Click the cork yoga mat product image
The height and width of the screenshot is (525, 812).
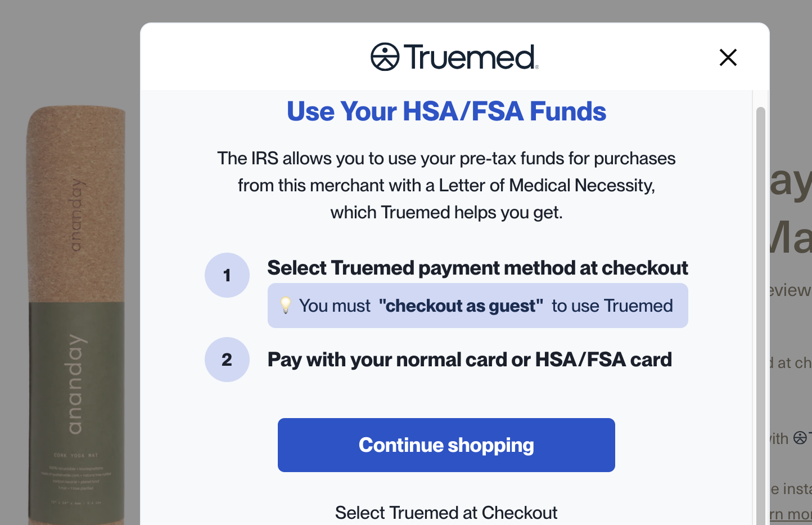point(76,315)
